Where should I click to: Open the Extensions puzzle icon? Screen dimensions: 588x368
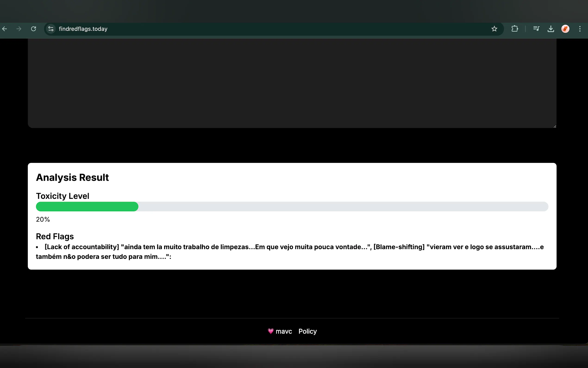coord(515,29)
